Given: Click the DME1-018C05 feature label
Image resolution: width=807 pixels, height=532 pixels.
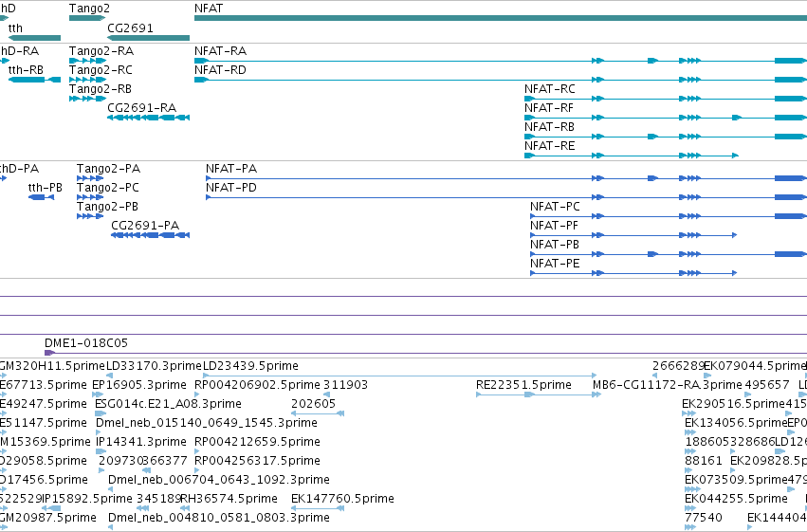Looking at the screenshot, I should pyautogui.click(x=86, y=343).
